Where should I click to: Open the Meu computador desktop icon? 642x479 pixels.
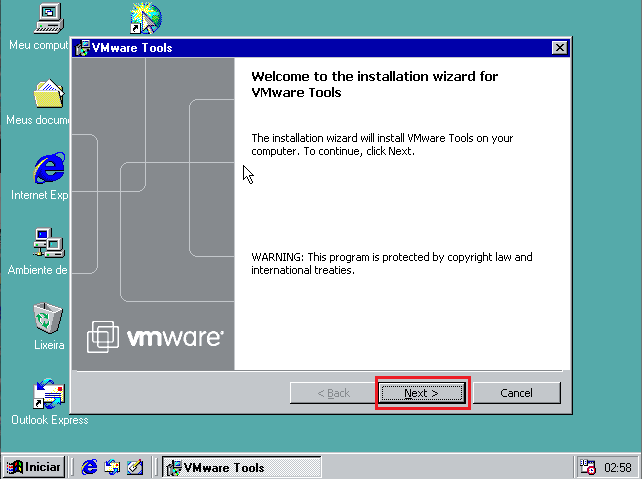pos(49,18)
